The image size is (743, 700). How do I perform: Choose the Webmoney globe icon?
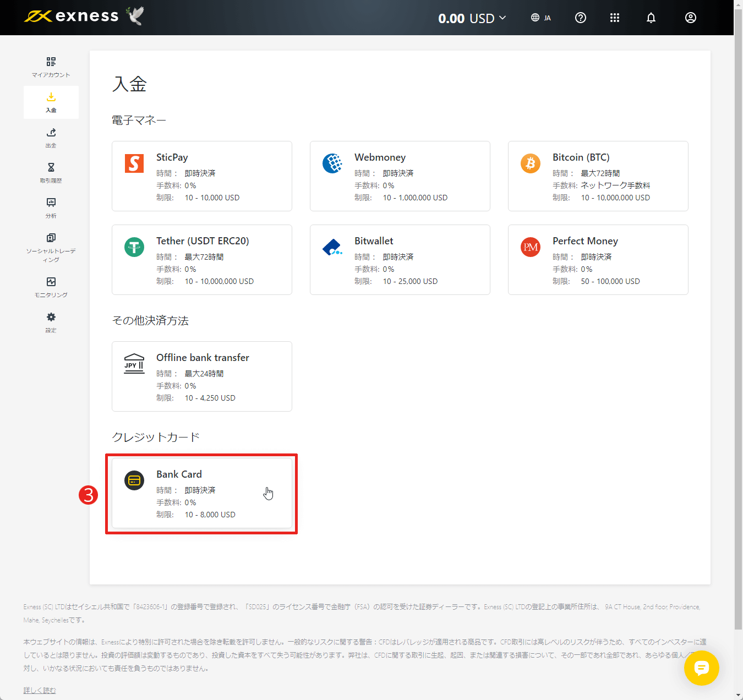pyautogui.click(x=332, y=163)
